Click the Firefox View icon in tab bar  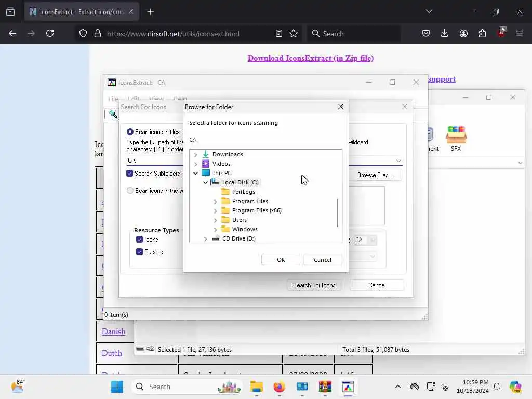coord(10,12)
